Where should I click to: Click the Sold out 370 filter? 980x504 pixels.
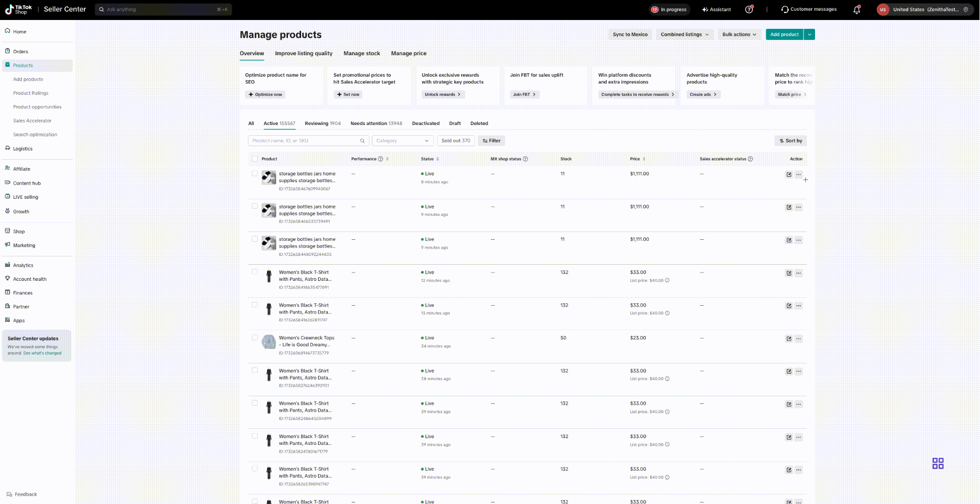[456, 141]
